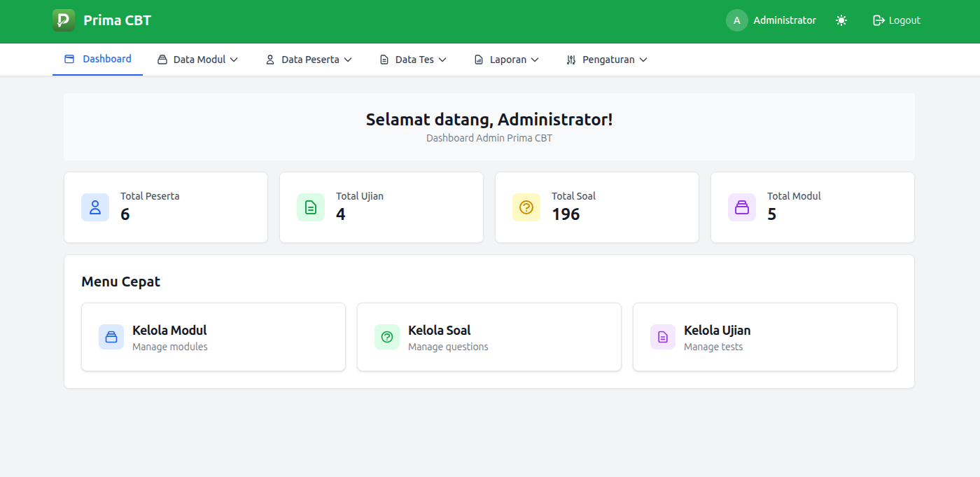Click the Logout button
Image resolution: width=980 pixels, height=477 pixels.
coord(897,20)
